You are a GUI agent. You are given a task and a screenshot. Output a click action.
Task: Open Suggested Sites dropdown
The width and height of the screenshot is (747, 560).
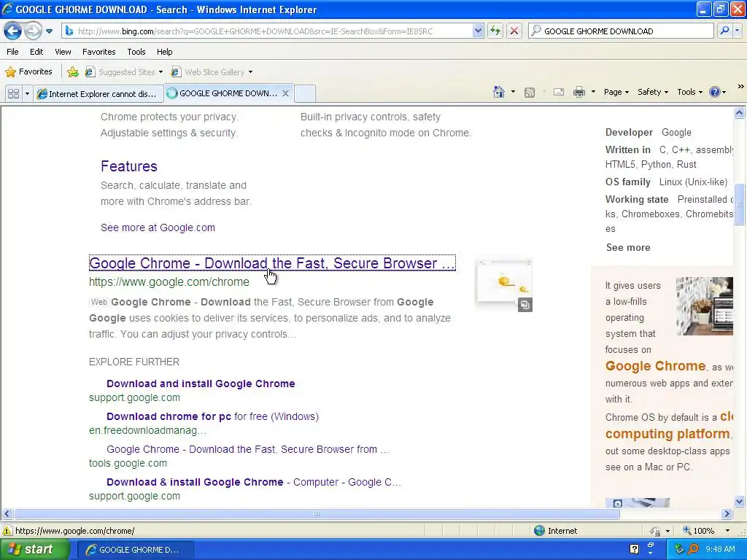tap(124, 72)
